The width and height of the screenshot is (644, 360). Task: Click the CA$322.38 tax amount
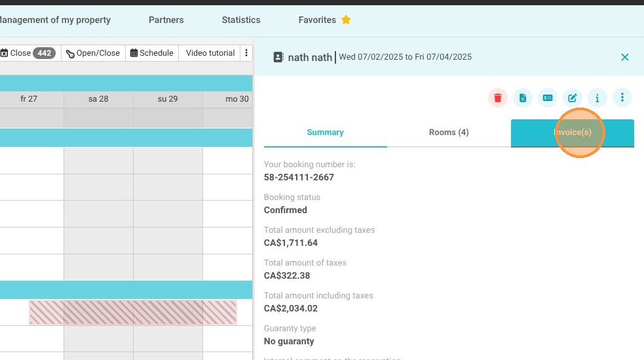(x=287, y=276)
